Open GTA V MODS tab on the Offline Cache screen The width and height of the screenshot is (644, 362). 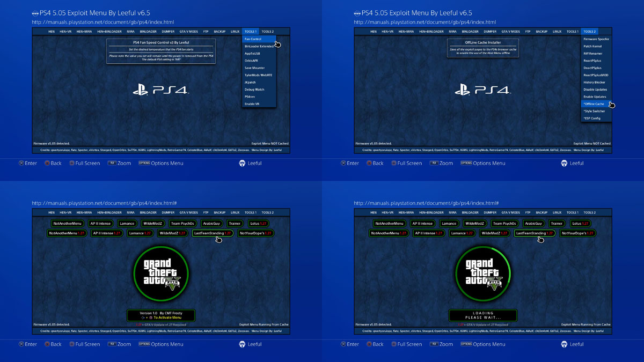tap(510, 32)
